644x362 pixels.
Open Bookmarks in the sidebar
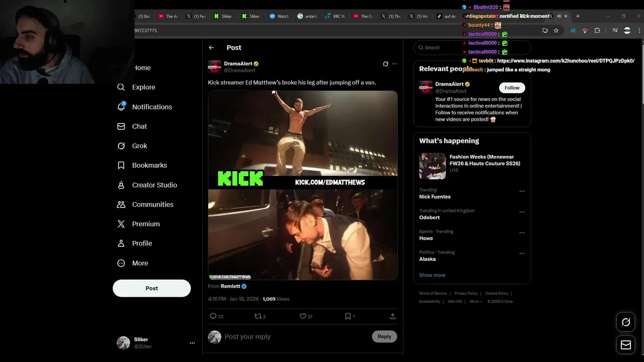[x=142, y=165]
